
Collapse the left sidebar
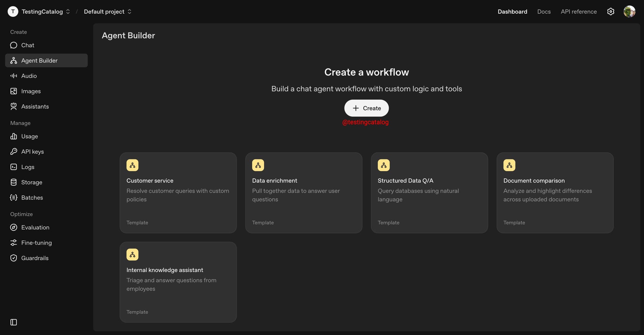pos(13,322)
